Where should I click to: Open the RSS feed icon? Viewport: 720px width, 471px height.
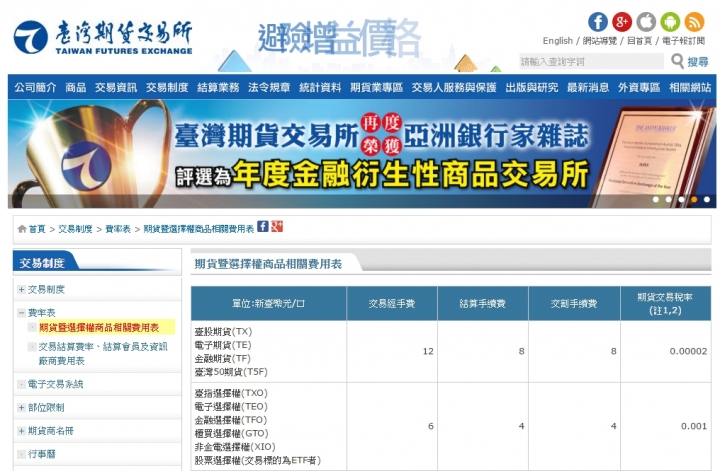[694, 22]
